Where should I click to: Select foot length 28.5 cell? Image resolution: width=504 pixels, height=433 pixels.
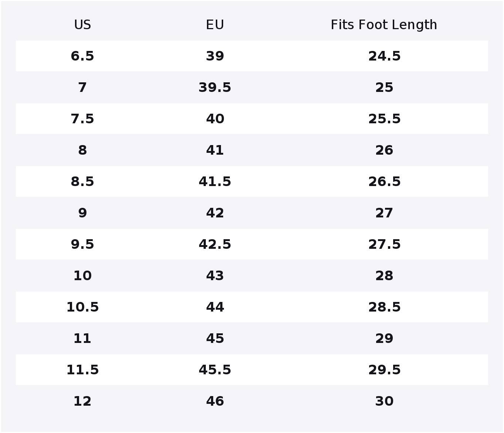click(x=384, y=307)
